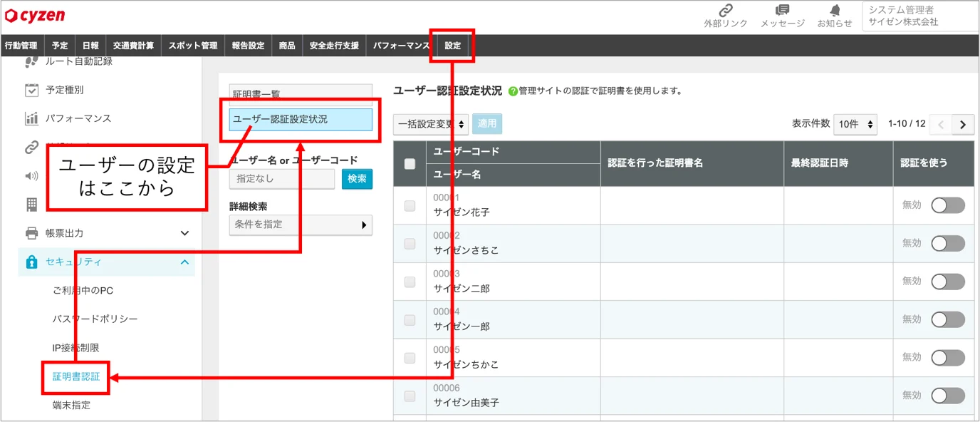Click the speaker icon in sidebar
Image resolution: width=980 pixels, height=422 pixels.
click(31, 176)
